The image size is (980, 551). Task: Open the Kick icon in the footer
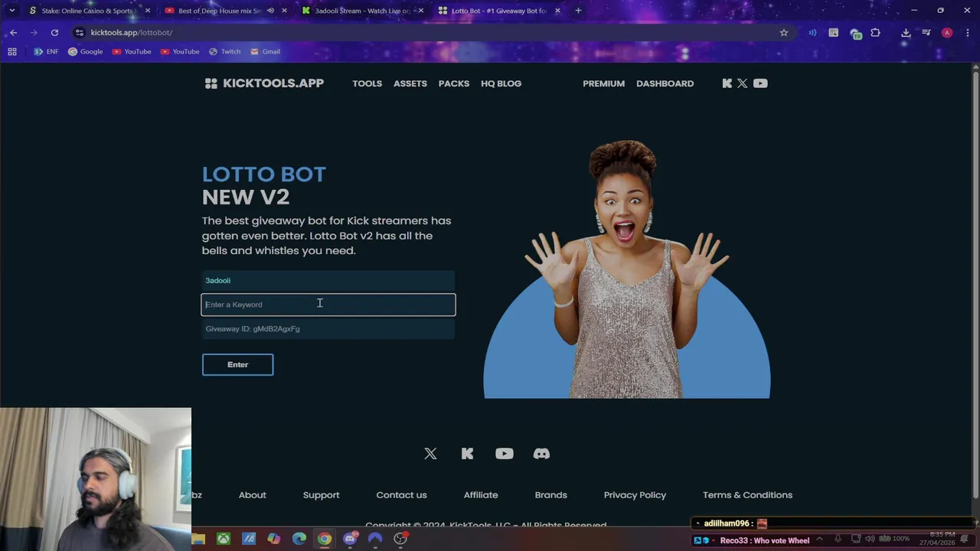click(x=467, y=454)
